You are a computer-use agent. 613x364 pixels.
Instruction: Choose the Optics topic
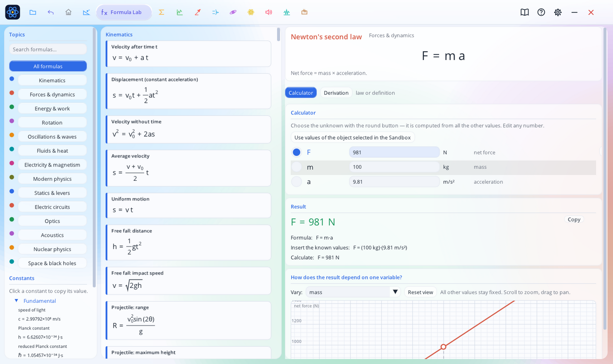(x=52, y=221)
